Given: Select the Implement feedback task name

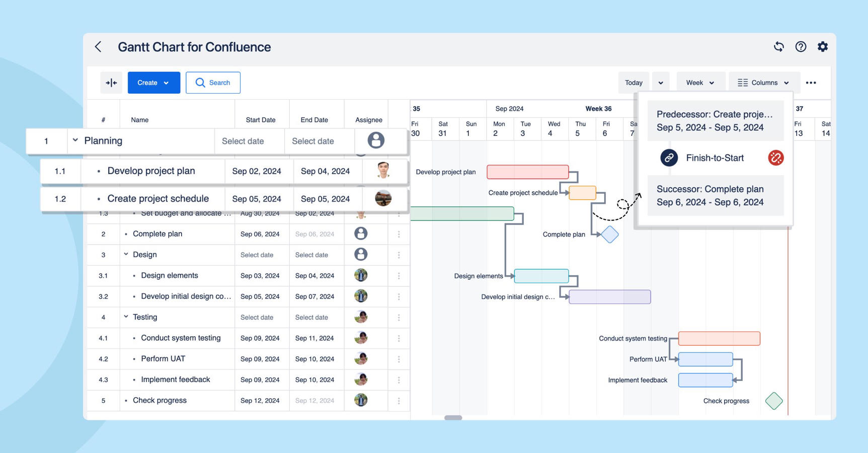Looking at the screenshot, I should tap(176, 380).
